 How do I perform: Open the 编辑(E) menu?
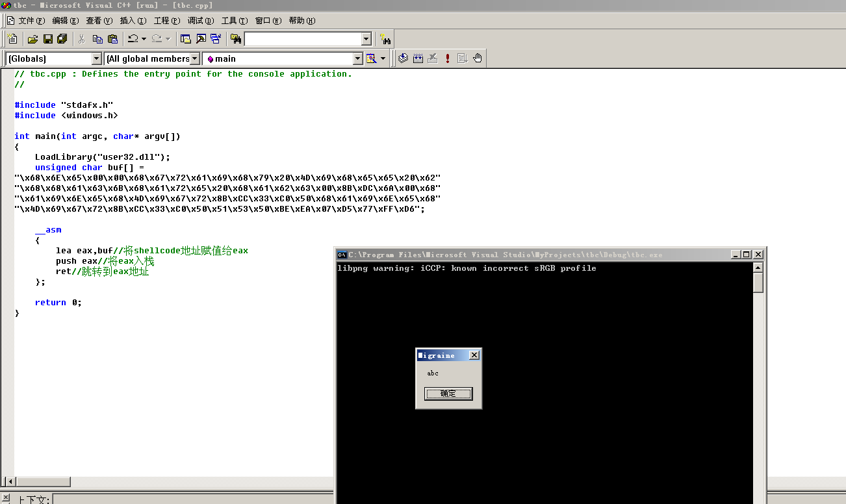66,21
